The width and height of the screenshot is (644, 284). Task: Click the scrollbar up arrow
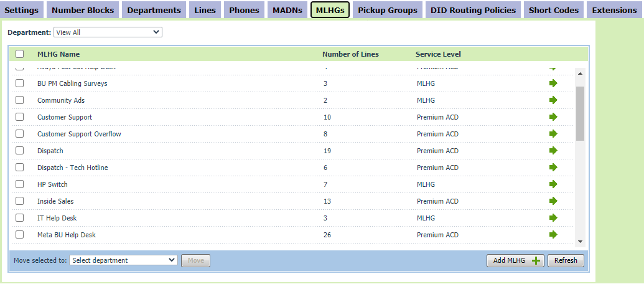[580, 73]
